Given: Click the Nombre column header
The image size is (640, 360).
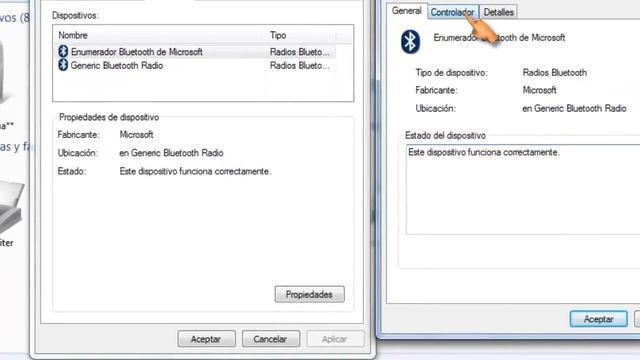Looking at the screenshot, I should tap(159, 36).
